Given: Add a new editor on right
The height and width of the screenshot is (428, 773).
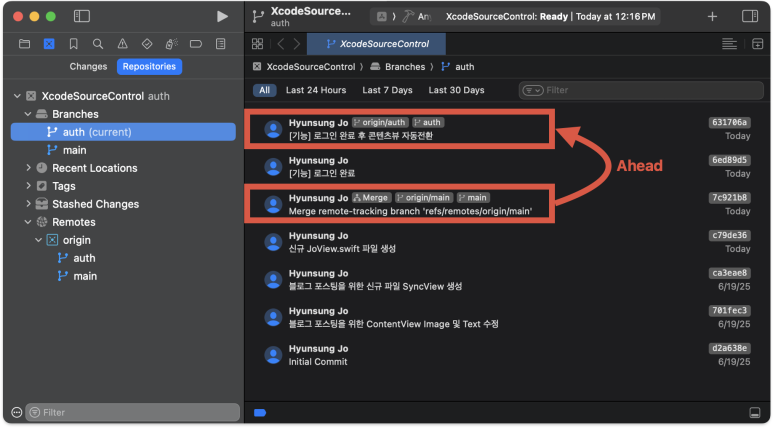Looking at the screenshot, I should (x=757, y=44).
